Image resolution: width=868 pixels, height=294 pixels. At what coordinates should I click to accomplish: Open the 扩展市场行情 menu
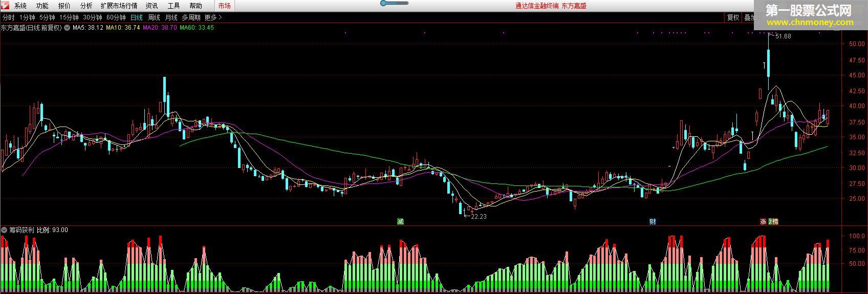[x=119, y=6]
